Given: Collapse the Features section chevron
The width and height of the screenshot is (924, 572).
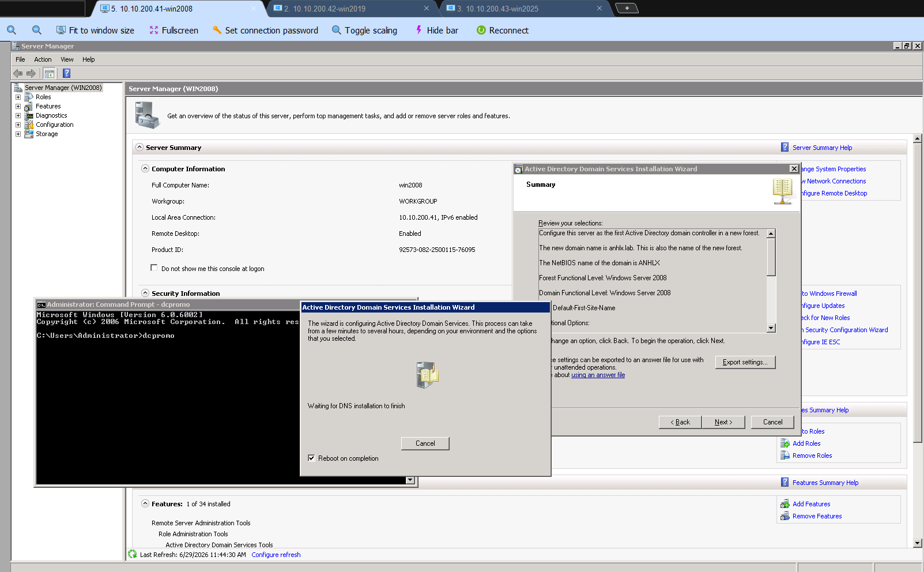Looking at the screenshot, I should [145, 503].
